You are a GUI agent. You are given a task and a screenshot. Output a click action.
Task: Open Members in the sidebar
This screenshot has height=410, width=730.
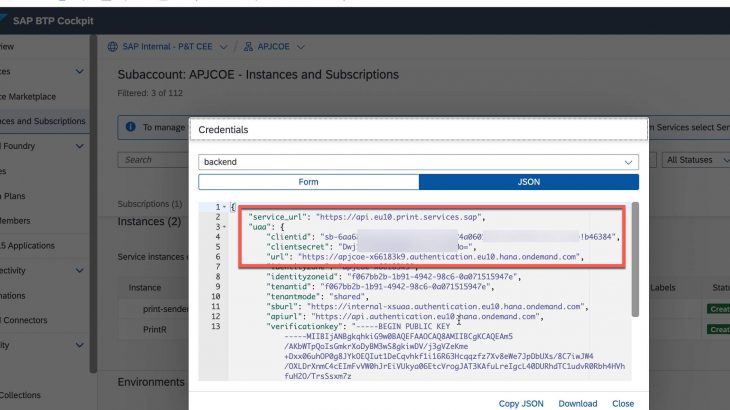[x=15, y=221]
